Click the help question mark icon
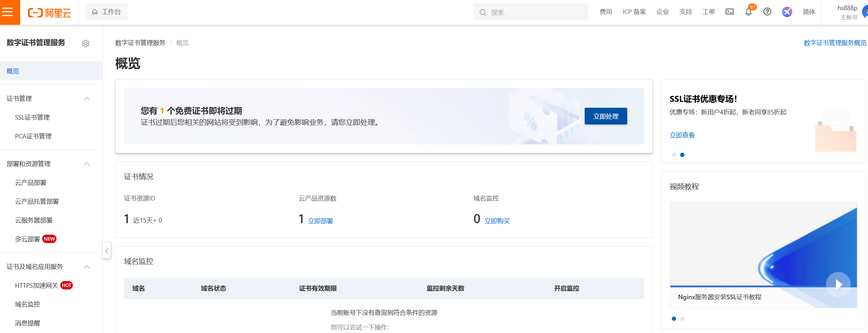This screenshot has height=333, width=868. pos(767,12)
